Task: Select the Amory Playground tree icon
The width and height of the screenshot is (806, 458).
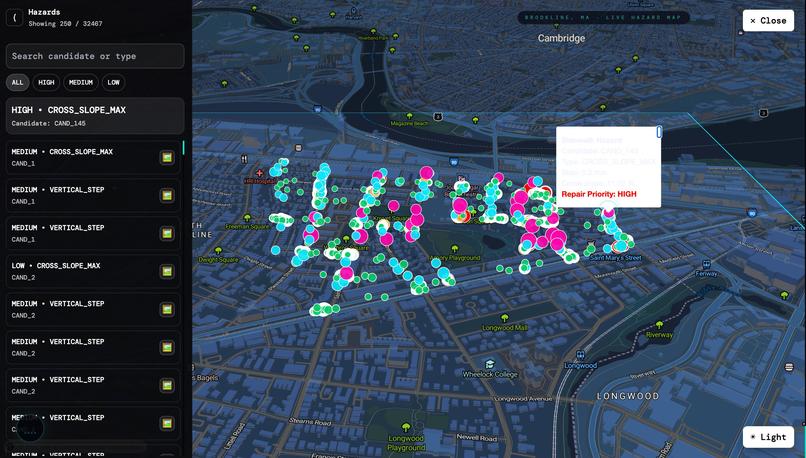Action: coord(454,249)
